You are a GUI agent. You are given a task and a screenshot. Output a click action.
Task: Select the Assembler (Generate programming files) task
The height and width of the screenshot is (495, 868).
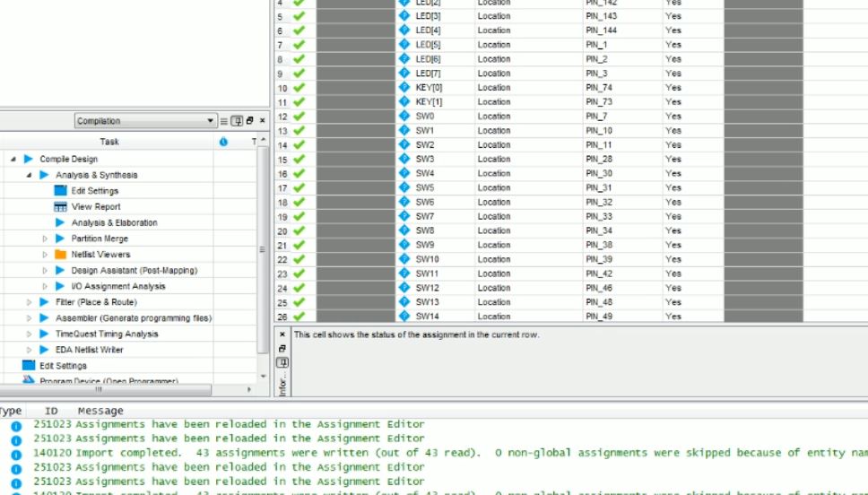point(134,318)
